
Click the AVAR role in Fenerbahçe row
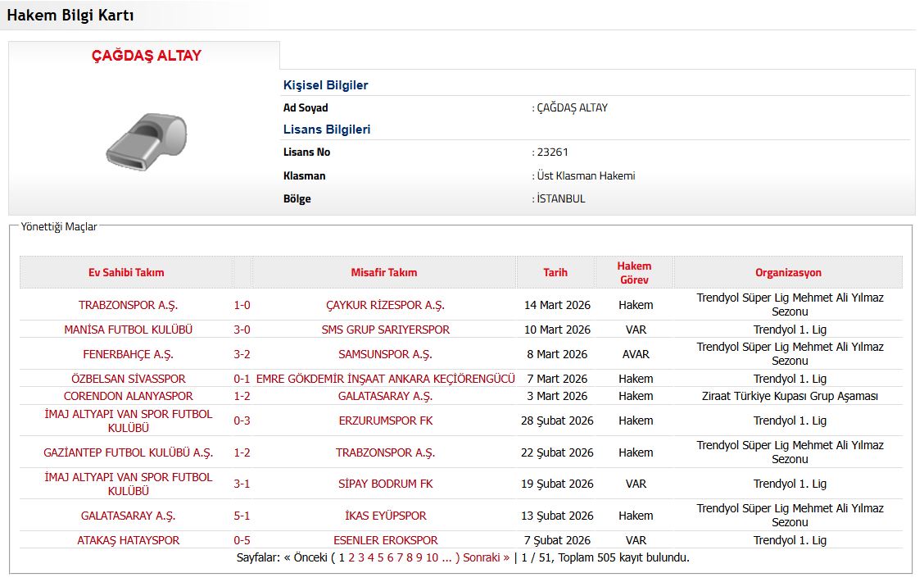point(636,354)
